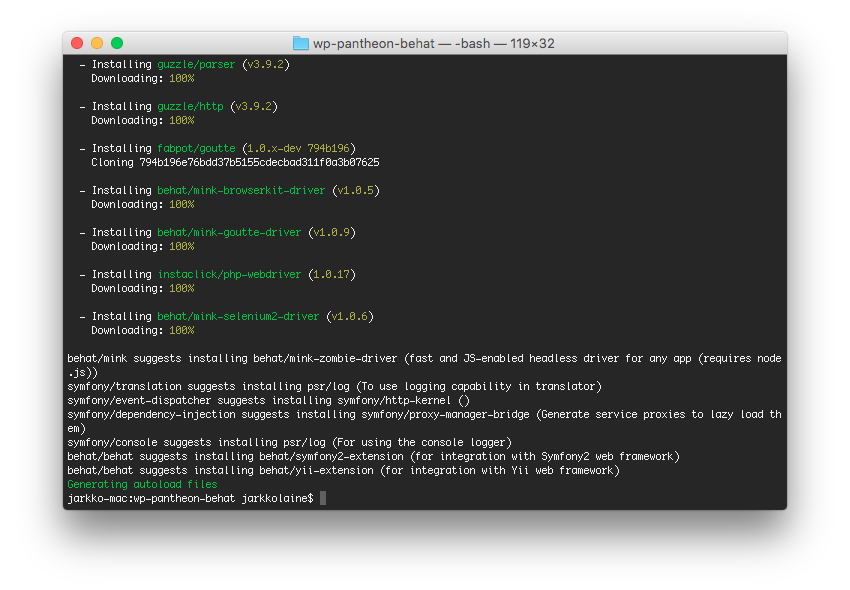The image size is (850, 590).
Task: Click the guzzle/parser package name
Action: point(196,64)
